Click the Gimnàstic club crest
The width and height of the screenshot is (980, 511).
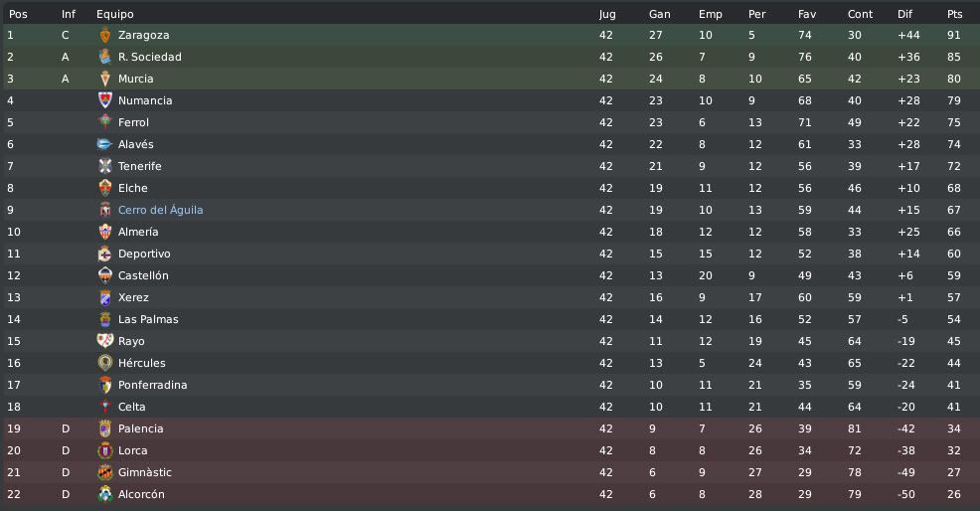click(105, 472)
